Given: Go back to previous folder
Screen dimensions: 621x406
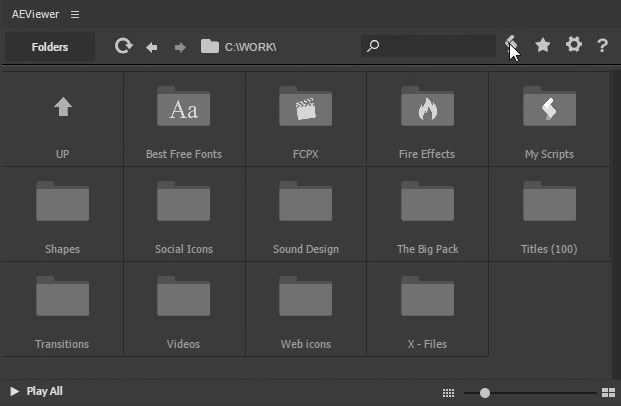Looking at the screenshot, I should pos(152,47).
